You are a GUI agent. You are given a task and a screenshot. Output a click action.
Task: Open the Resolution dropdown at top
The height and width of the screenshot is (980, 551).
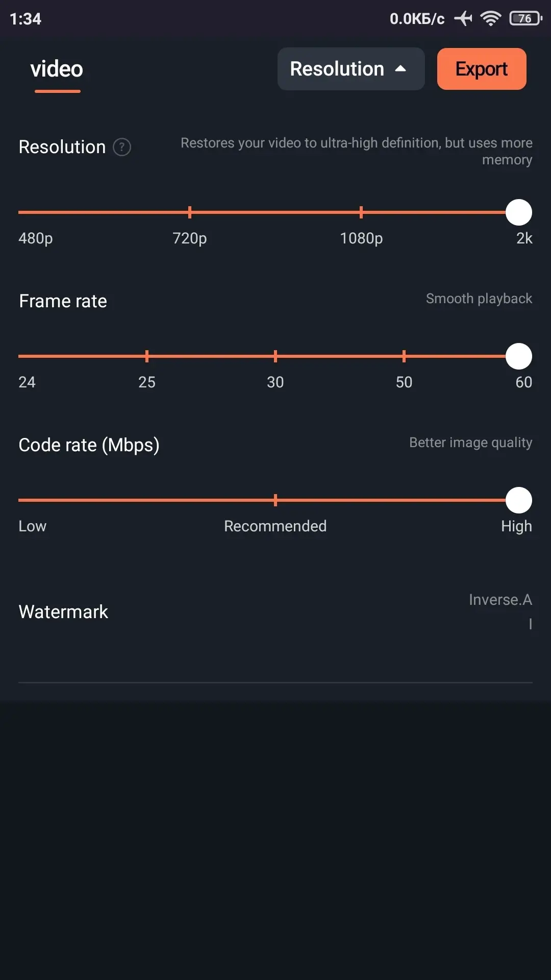[x=337, y=69]
